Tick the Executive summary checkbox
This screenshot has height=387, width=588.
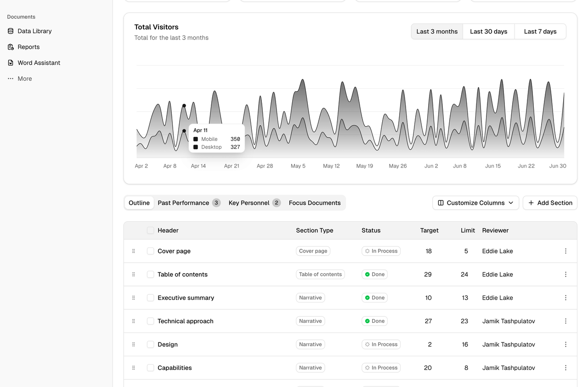150,298
